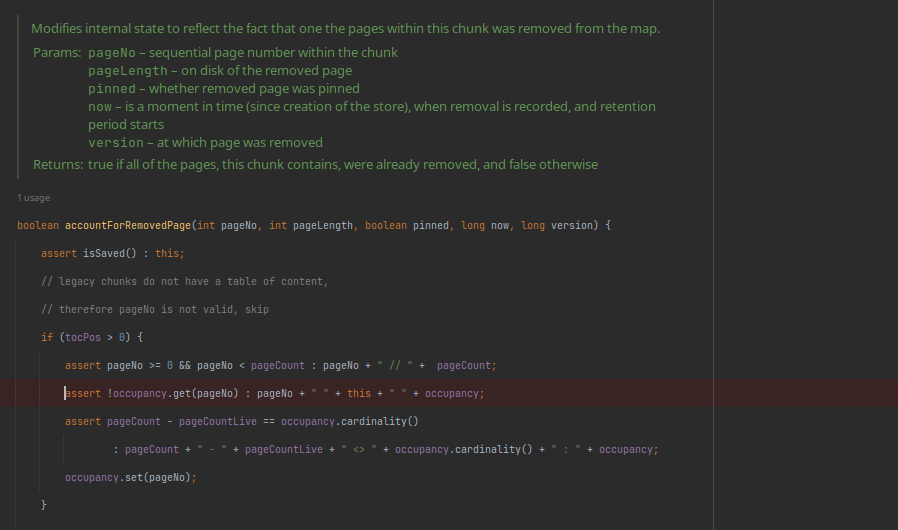Click 'pinned – whether removed page was pinned' doc line

click(224, 89)
